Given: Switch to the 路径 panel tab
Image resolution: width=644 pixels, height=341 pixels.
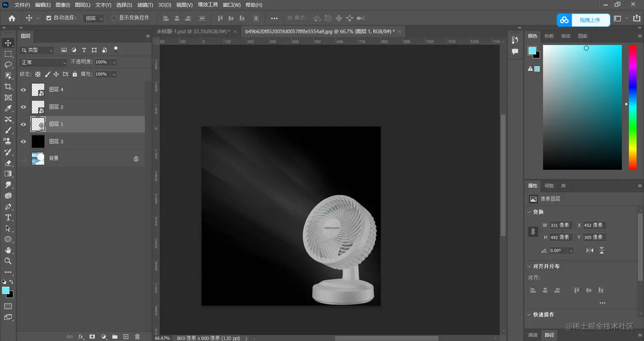Looking at the screenshot, I should (549, 335).
